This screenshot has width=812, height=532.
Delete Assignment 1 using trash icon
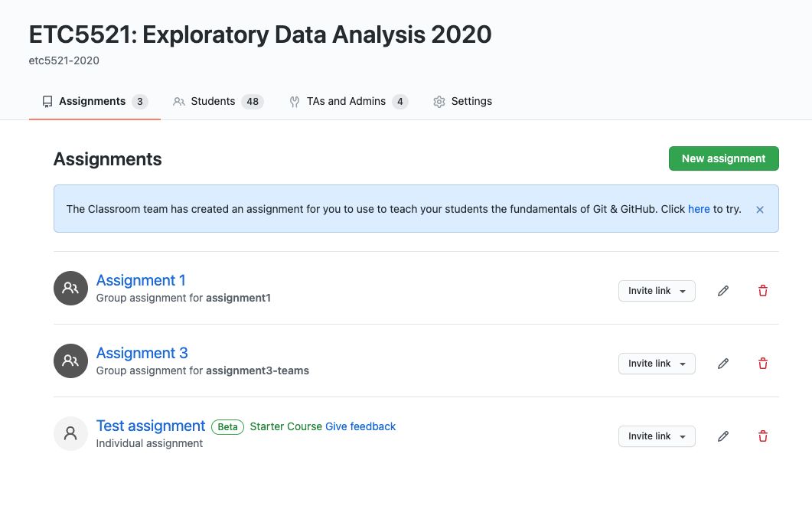[x=762, y=291]
